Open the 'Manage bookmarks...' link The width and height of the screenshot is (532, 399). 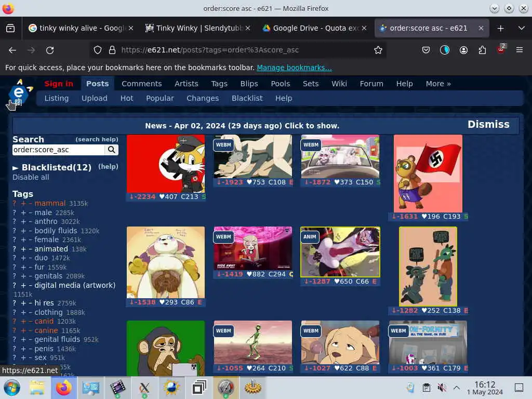pos(294,68)
